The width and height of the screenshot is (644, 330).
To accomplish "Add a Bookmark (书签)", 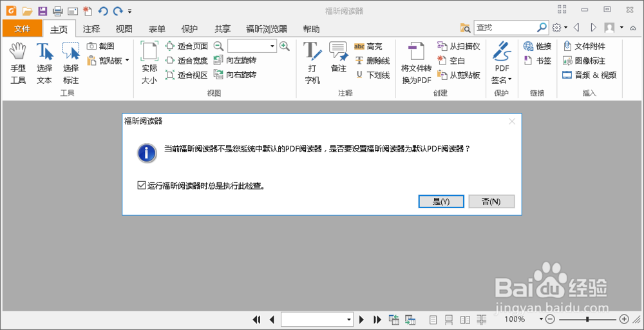I will click(x=537, y=61).
